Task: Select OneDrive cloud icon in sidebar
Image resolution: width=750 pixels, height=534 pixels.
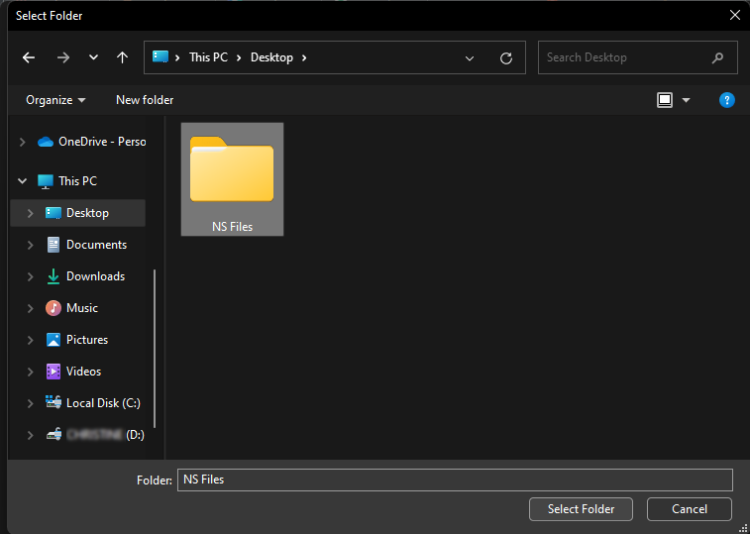Action: 45,142
